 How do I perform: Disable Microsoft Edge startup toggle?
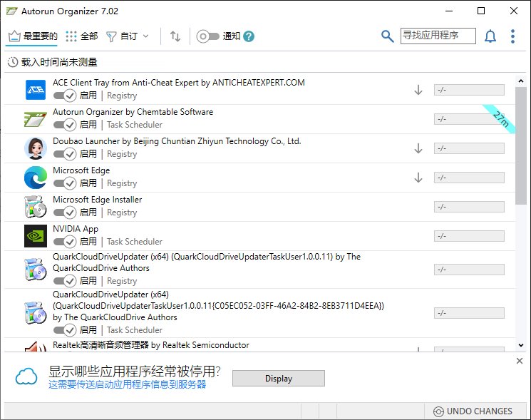pyautogui.click(x=65, y=183)
